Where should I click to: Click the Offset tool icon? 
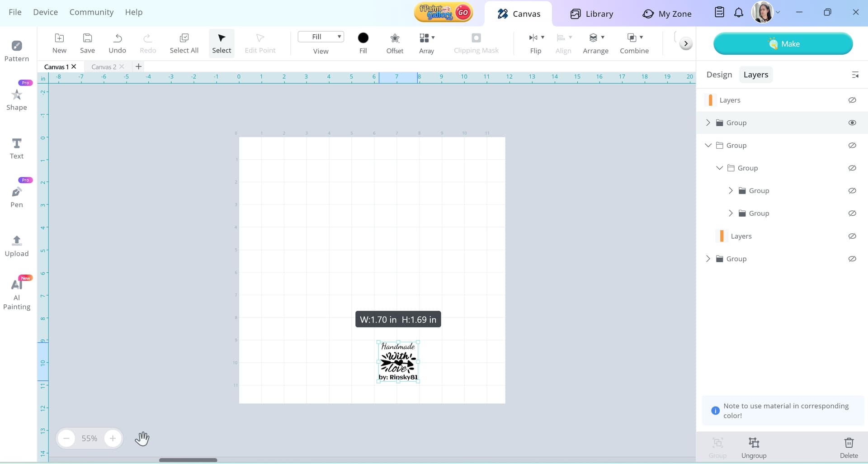click(x=394, y=38)
